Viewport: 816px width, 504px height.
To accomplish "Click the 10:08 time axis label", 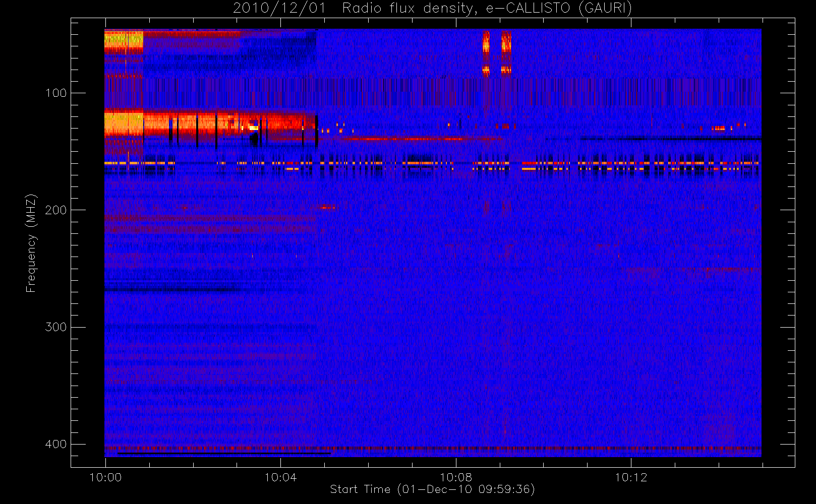I will 456,477.
